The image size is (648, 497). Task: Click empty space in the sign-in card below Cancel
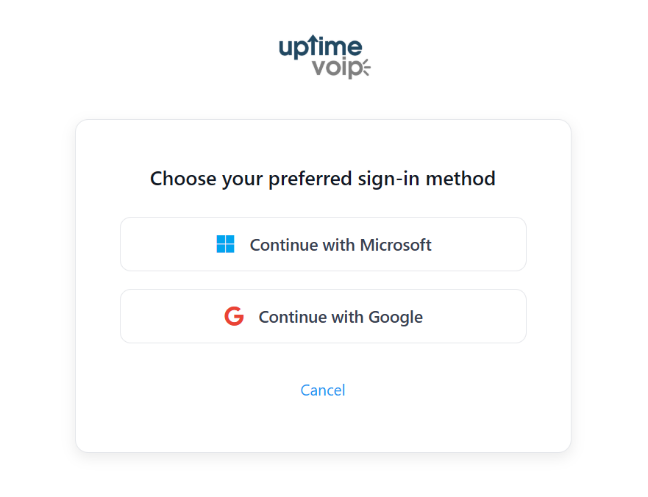coord(323,425)
